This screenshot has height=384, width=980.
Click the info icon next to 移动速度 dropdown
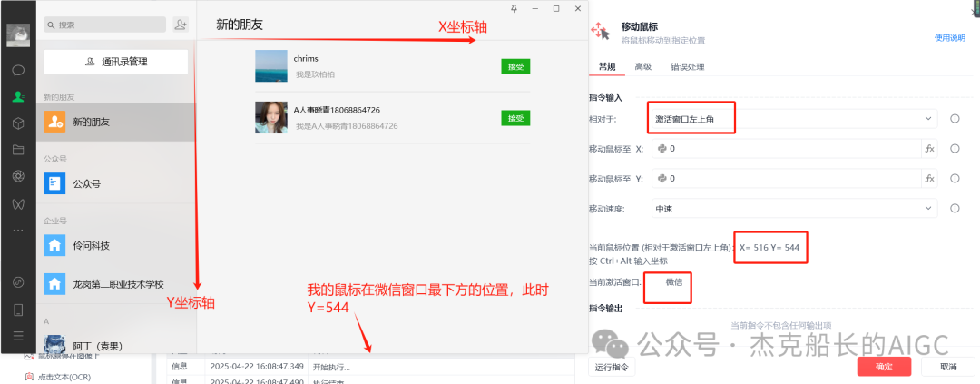point(955,209)
